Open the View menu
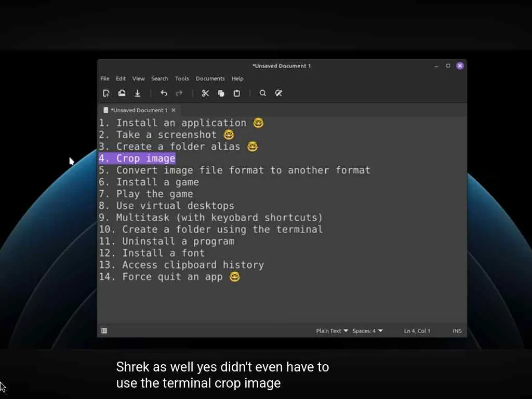The height and width of the screenshot is (399, 532). coord(138,78)
